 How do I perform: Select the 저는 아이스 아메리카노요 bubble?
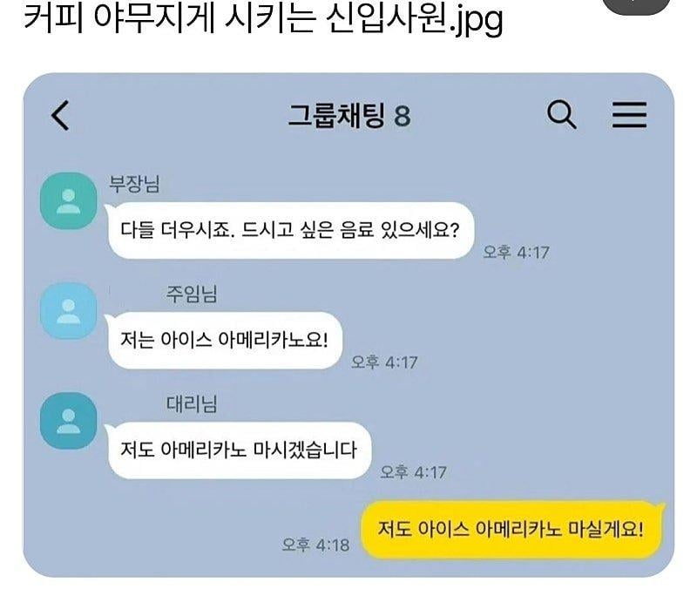225,341
